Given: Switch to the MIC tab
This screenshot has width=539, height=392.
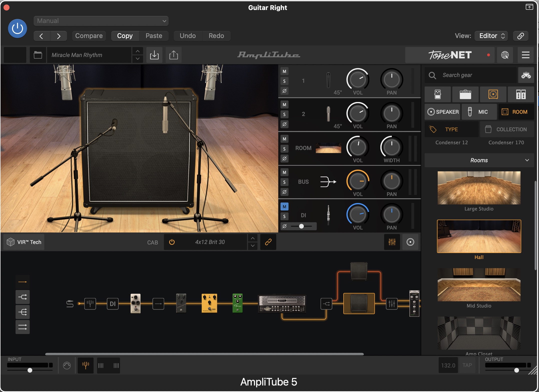Looking at the screenshot, I should 479,112.
